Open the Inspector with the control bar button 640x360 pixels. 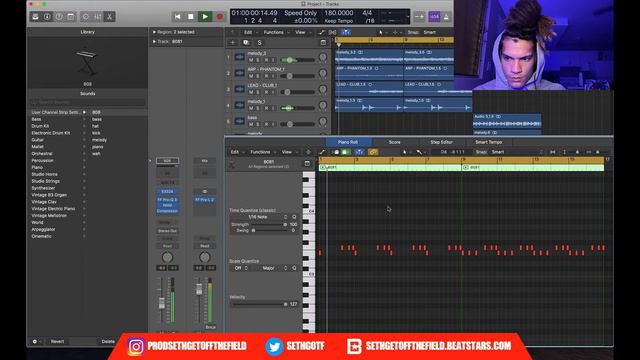click(47, 17)
